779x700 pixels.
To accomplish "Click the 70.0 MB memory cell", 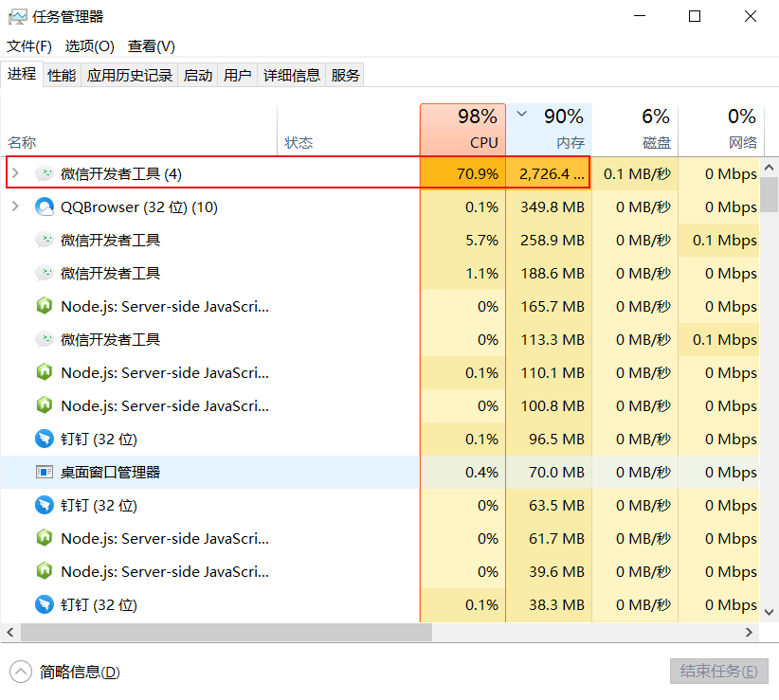I will 549,472.
